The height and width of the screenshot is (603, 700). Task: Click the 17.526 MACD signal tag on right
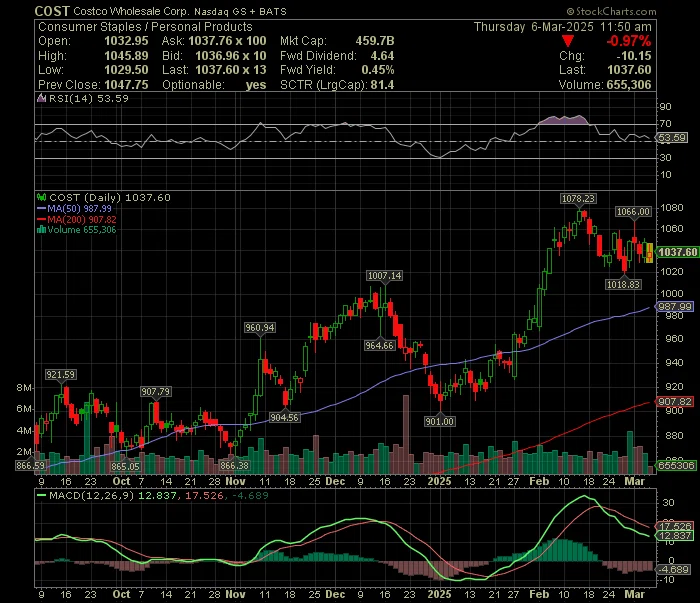tap(675, 527)
